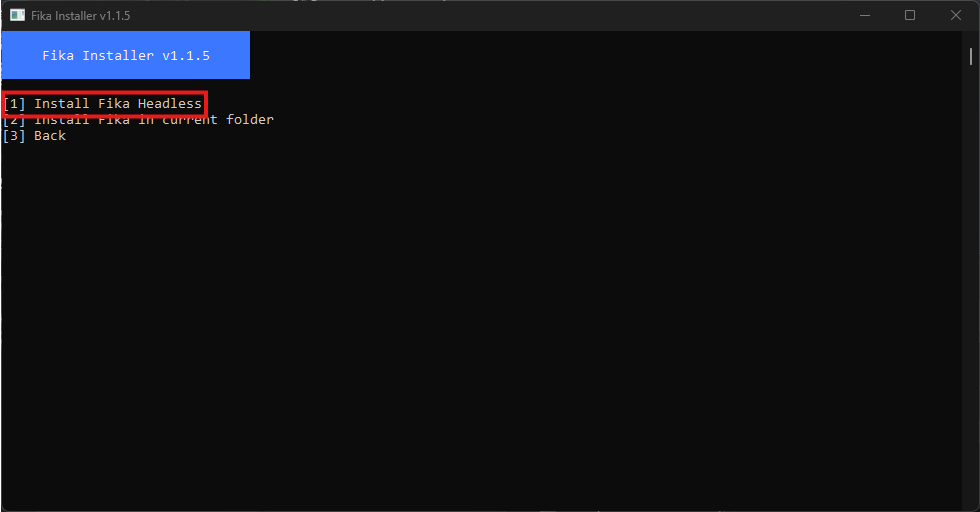The image size is (980, 512).
Task: Click the Fika Installer title bar app icon
Action: [17, 15]
